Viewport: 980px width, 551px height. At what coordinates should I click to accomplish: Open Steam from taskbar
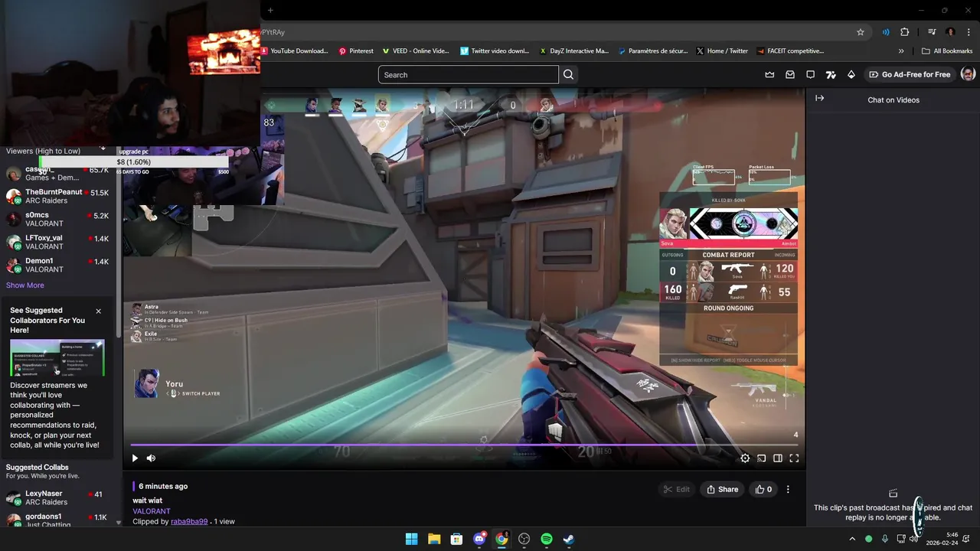tap(569, 539)
